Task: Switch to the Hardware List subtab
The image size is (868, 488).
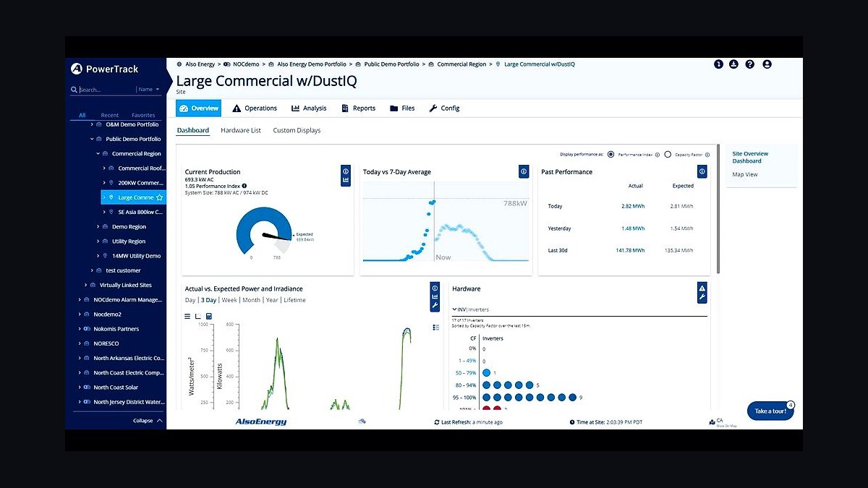Action: [241, 130]
